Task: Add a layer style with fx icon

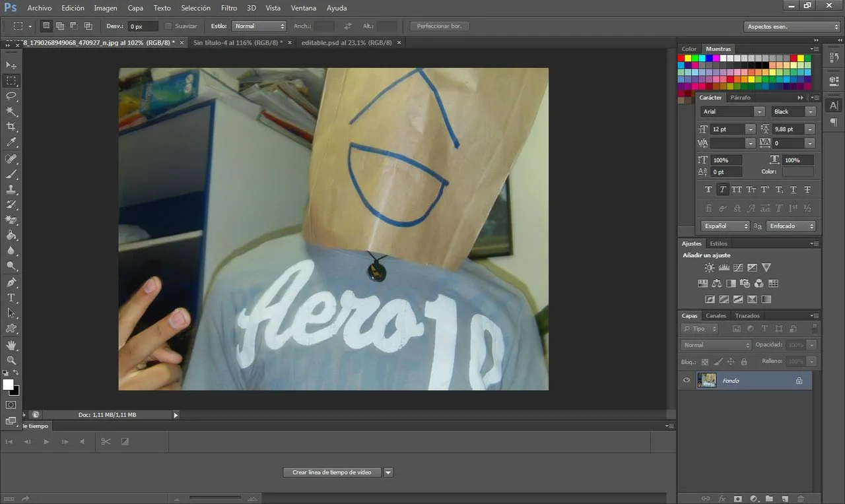Action: (x=722, y=499)
